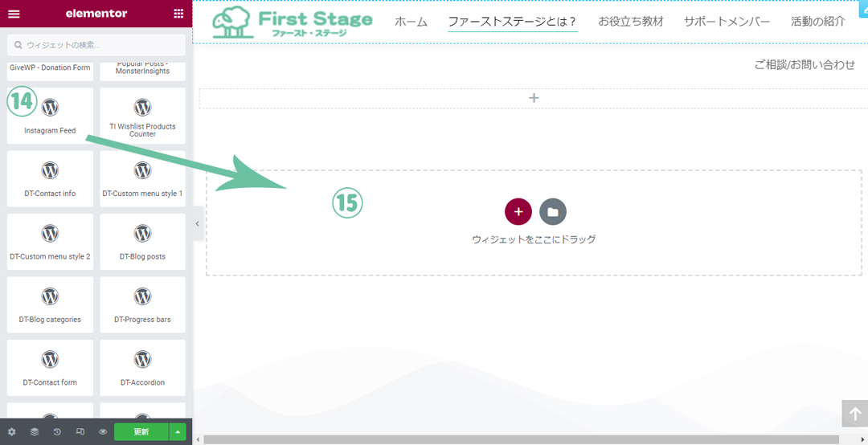
Task: Open the widgets grid panel icon
Action: pyautogui.click(x=178, y=14)
